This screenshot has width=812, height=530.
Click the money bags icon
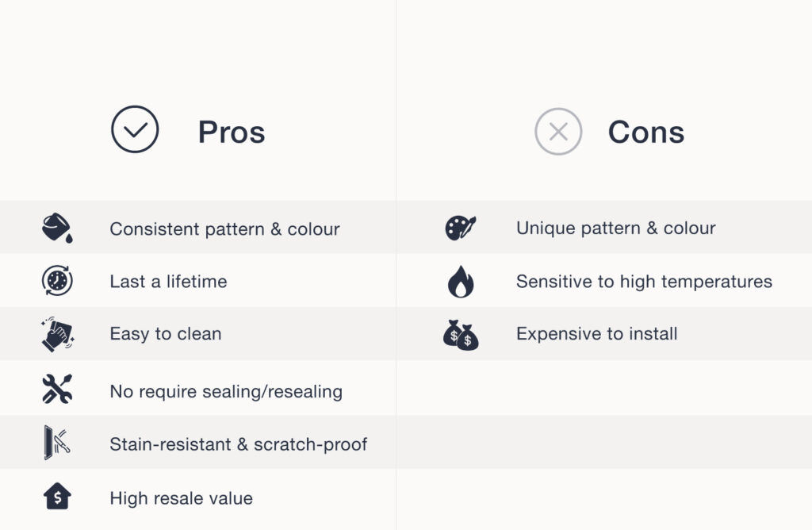click(461, 336)
